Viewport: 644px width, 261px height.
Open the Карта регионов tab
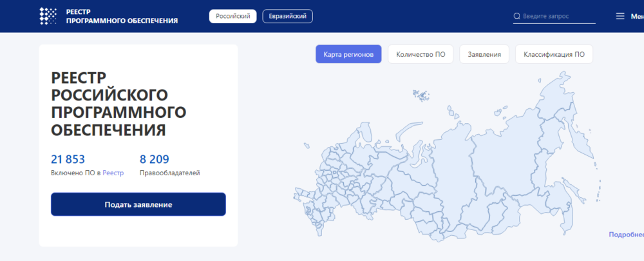point(348,54)
